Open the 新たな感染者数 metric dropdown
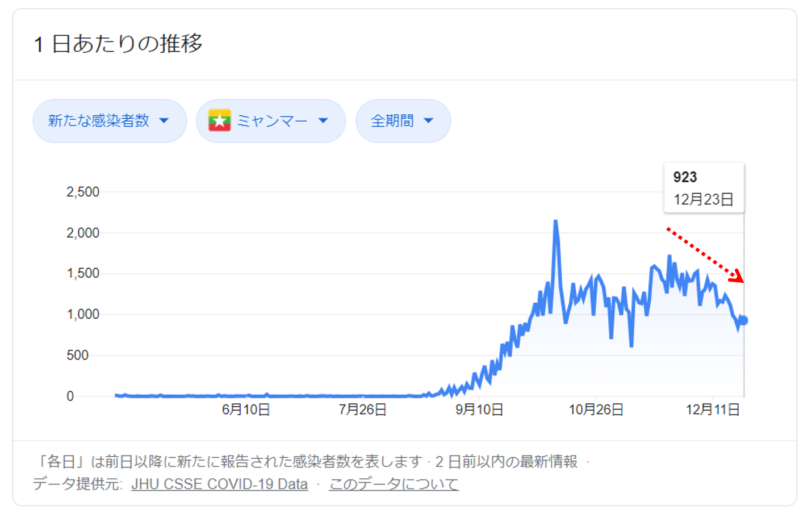The width and height of the screenshot is (812, 514). pos(109,120)
